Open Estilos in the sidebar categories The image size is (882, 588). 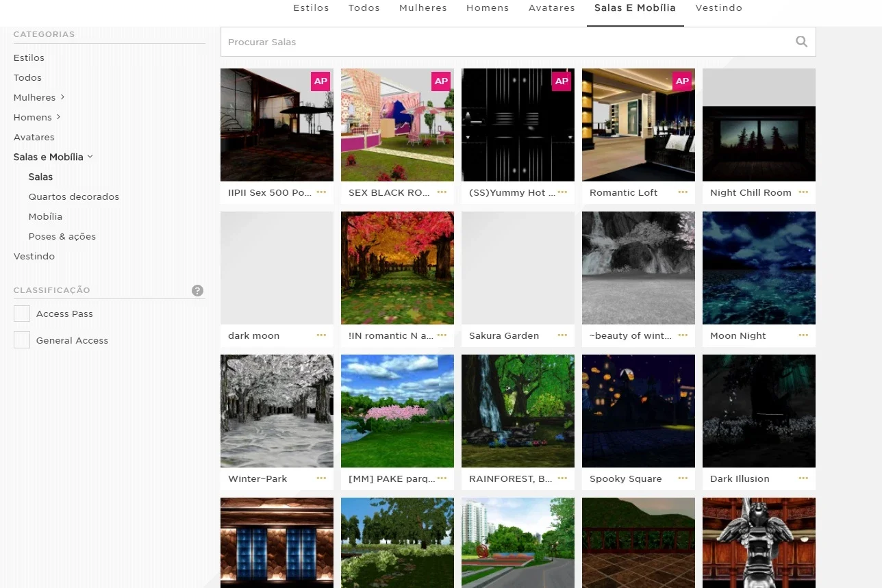pyautogui.click(x=29, y=57)
